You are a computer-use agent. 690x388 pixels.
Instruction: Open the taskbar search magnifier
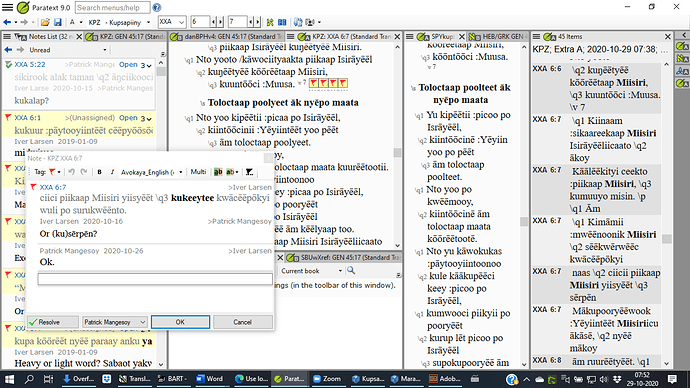[29, 379]
